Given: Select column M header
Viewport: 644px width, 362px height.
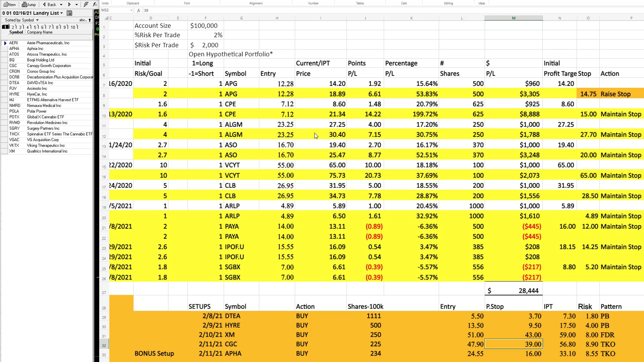Looking at the screenshot, I should coord(513,18).
